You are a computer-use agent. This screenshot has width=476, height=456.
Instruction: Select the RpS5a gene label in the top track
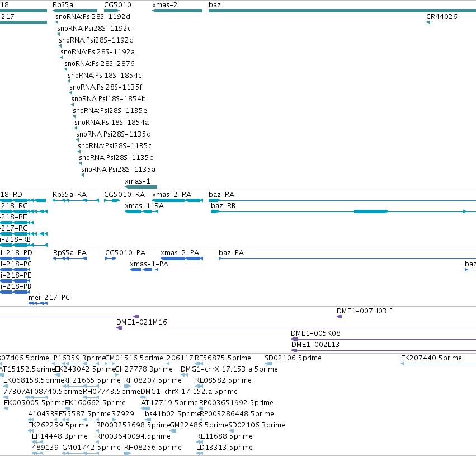pyautogui.click(x=63, y=5)
